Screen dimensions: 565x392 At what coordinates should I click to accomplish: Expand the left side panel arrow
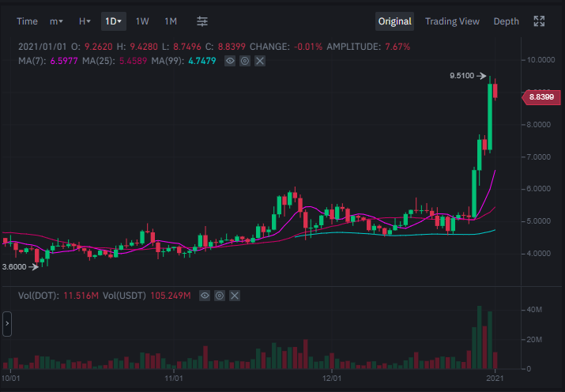pos(7,323)
